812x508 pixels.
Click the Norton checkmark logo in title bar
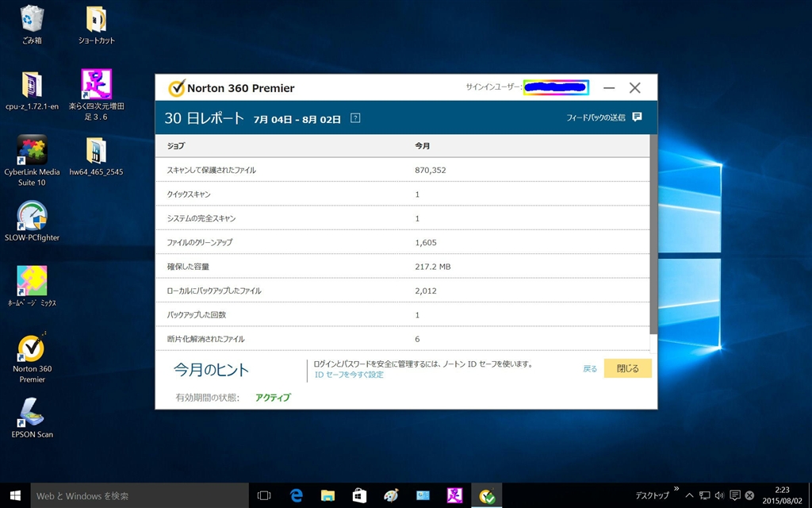(176, 88)
